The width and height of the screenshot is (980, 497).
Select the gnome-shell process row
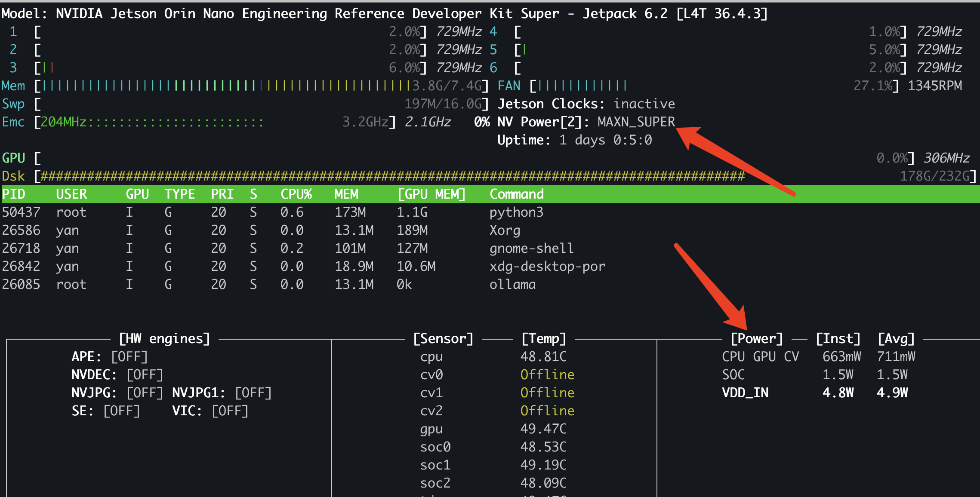coord(531,248)
